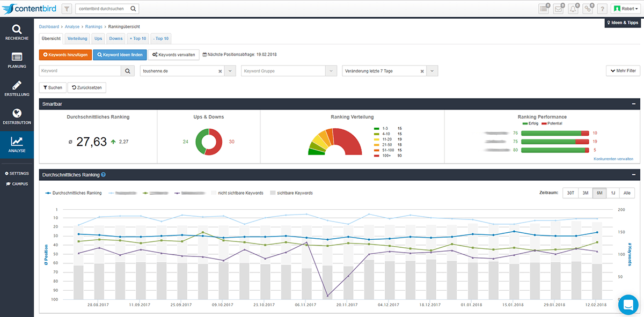Click the Keyword filter input field
644x317 pixels.
coord(79,71)
